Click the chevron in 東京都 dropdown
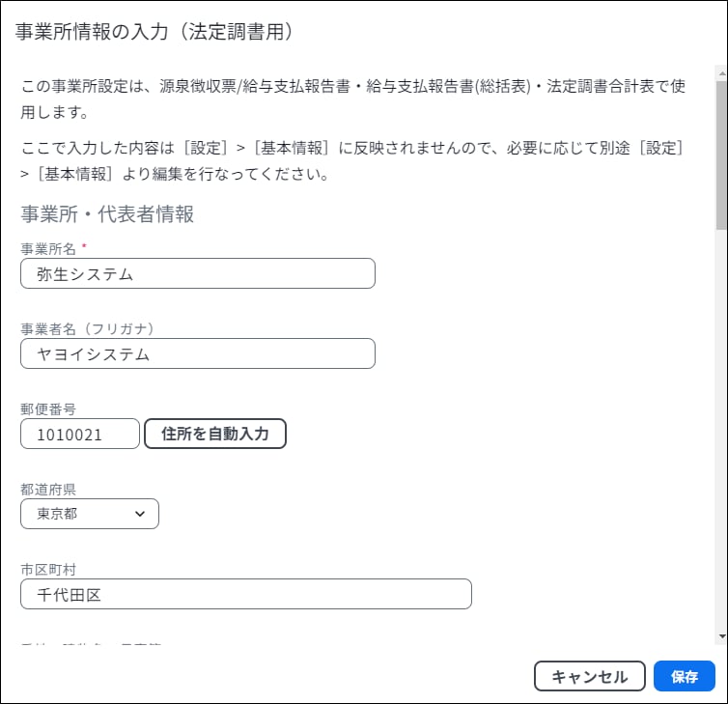The height and width of the screenshot is (704, 728). 140,514
